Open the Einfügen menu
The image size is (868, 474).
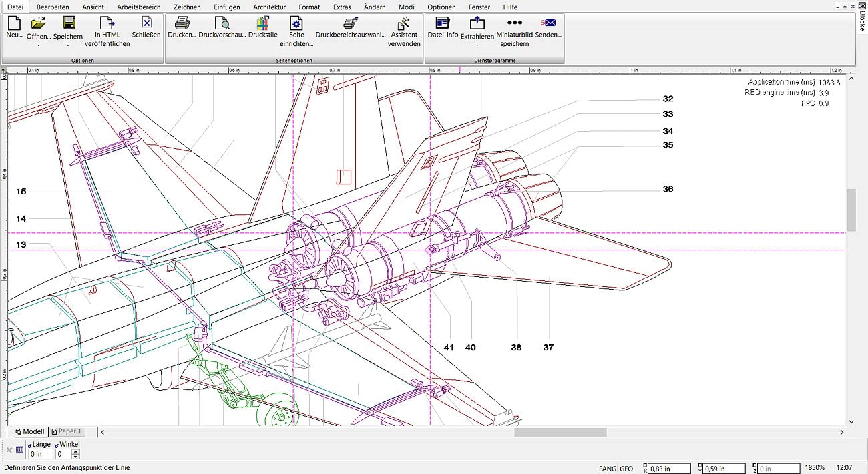[x=228, y=7]
